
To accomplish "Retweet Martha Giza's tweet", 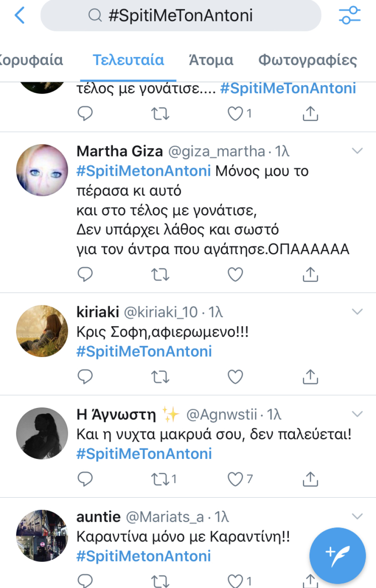I will (160, 275).
